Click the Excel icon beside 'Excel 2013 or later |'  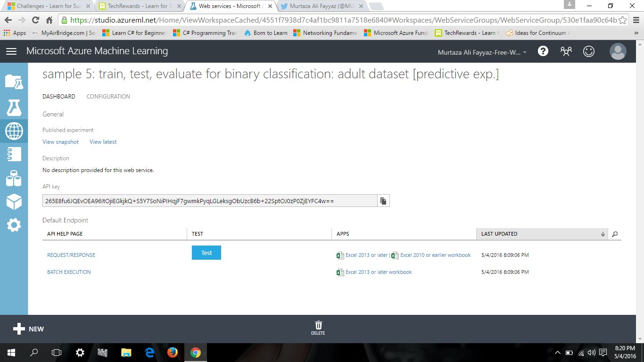coord(340,255)
